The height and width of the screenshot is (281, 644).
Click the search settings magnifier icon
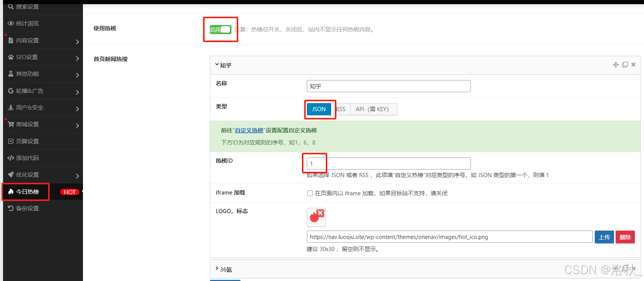pyautogui.click(x=11, y=6)
